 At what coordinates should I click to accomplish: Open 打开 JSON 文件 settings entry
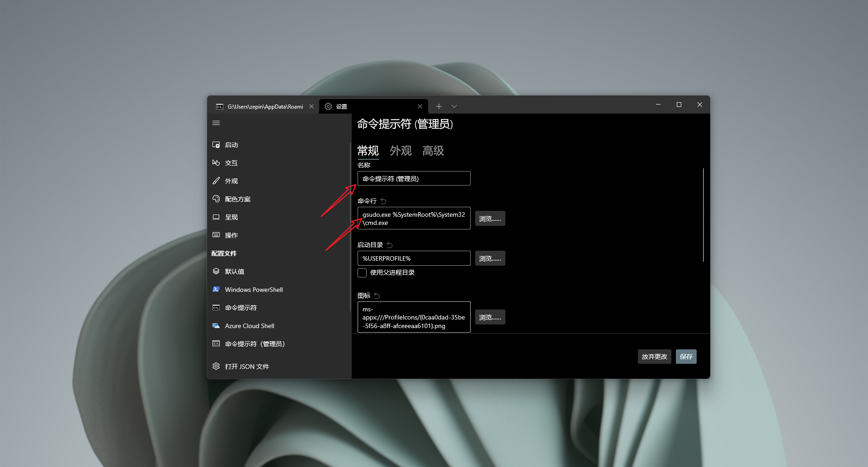(x=247, y=367)
